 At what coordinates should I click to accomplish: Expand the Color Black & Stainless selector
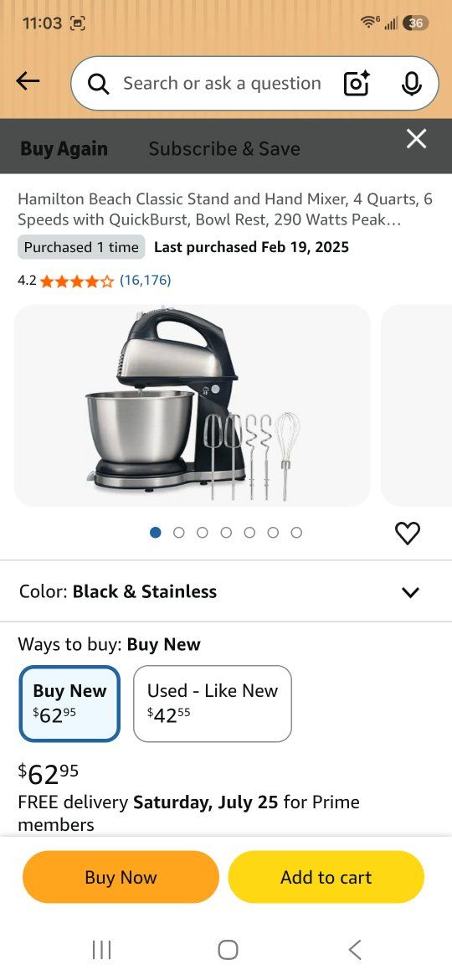tap(226, 591)
